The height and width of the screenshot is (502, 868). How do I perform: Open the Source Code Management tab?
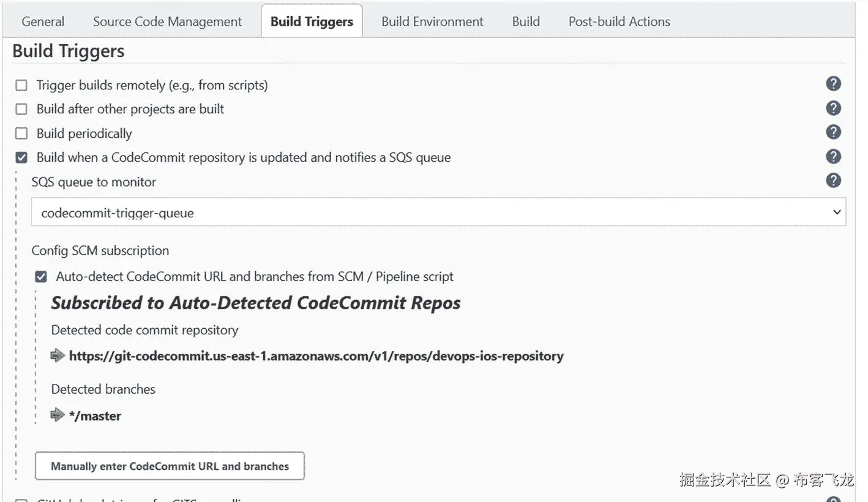pyautogui.click(x=167, y=21)
